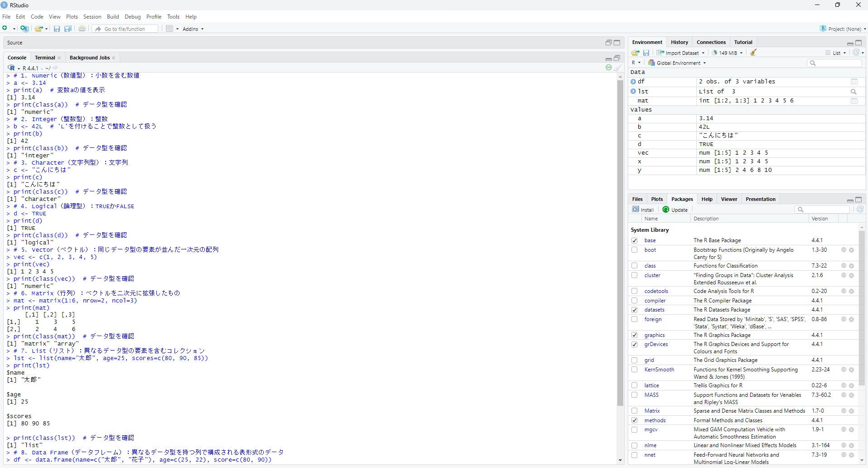868x468 pixels.
Task: Click the Create a project icon
Action: (24, 29)
